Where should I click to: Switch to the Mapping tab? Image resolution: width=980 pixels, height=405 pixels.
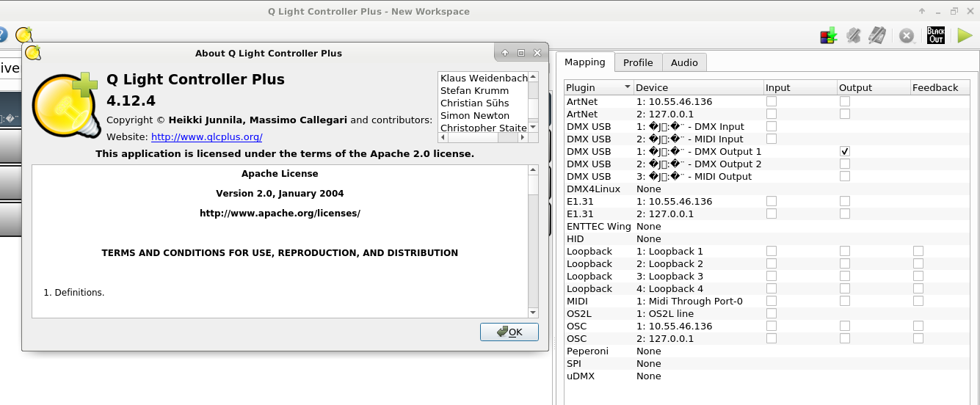(x=585, y=62)
